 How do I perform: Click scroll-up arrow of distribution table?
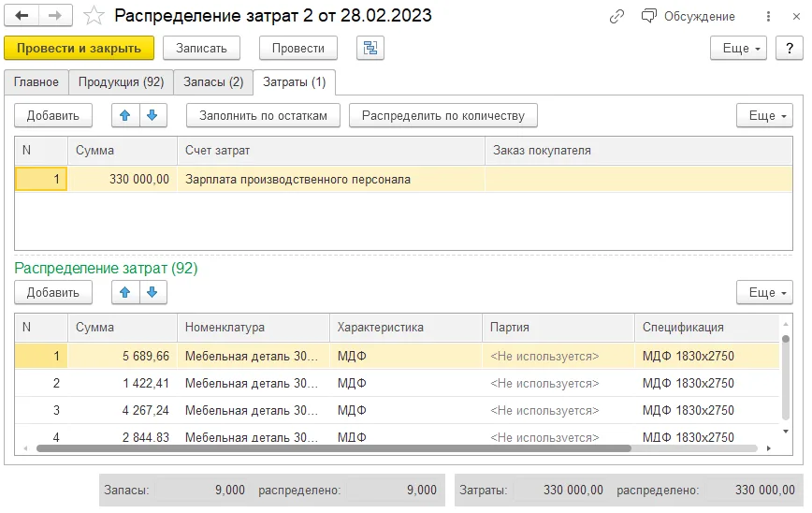click(x=786, y=324)
